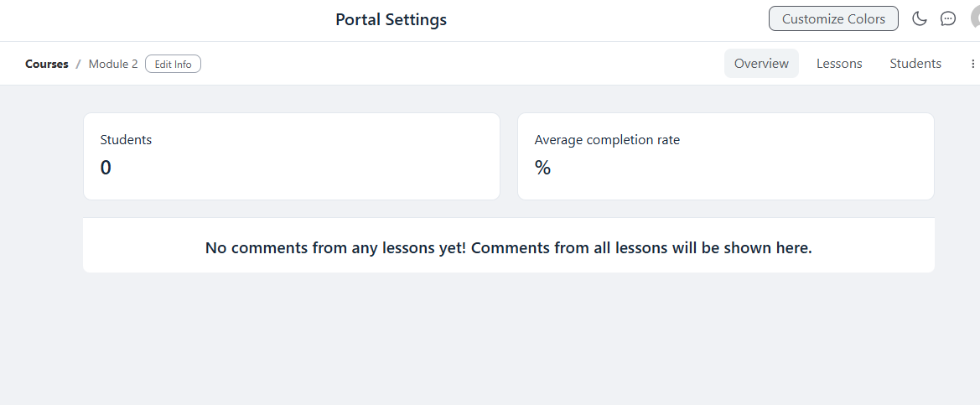Expand the three-dot more options menu
980x405 pixels.
pos(972,64)
